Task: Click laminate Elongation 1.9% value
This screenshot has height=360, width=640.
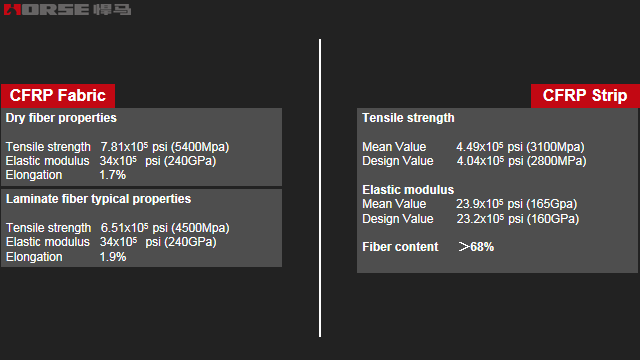Action: coord(113,257)
